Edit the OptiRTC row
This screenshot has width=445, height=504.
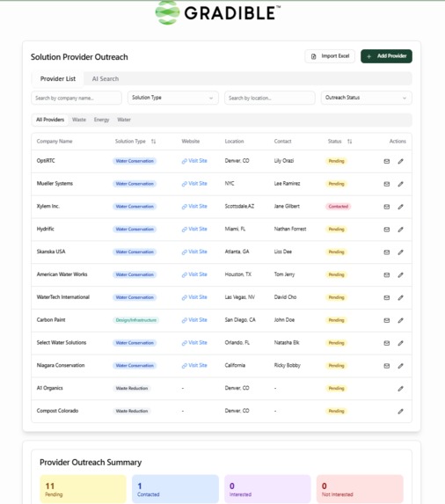click(400, 161)
